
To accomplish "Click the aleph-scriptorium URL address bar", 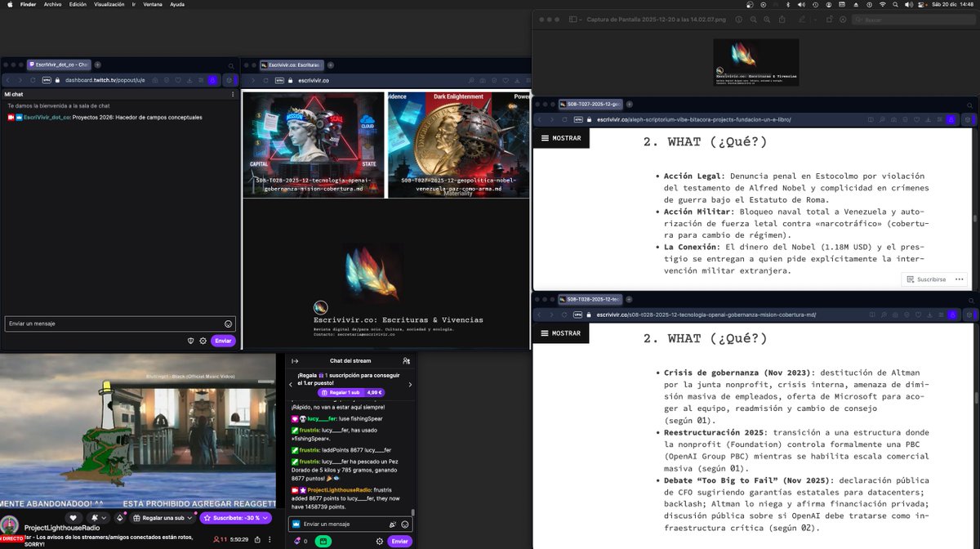I will [x=694, y=119].
